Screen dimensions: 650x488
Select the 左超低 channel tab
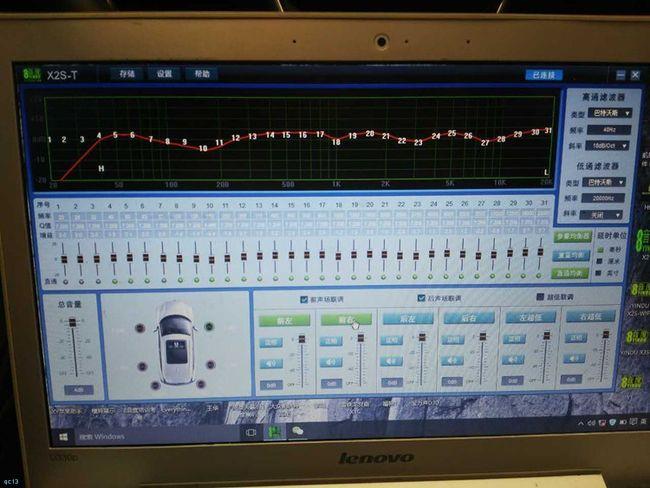530,317
